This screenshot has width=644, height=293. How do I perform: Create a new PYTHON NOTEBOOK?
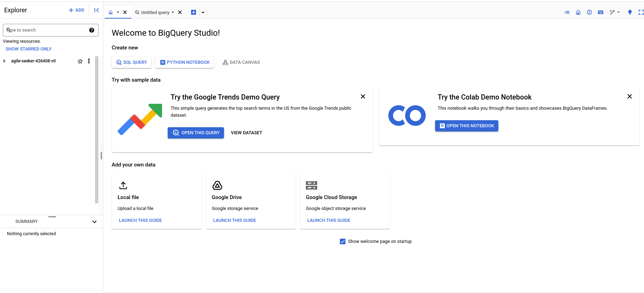point(185,62)
